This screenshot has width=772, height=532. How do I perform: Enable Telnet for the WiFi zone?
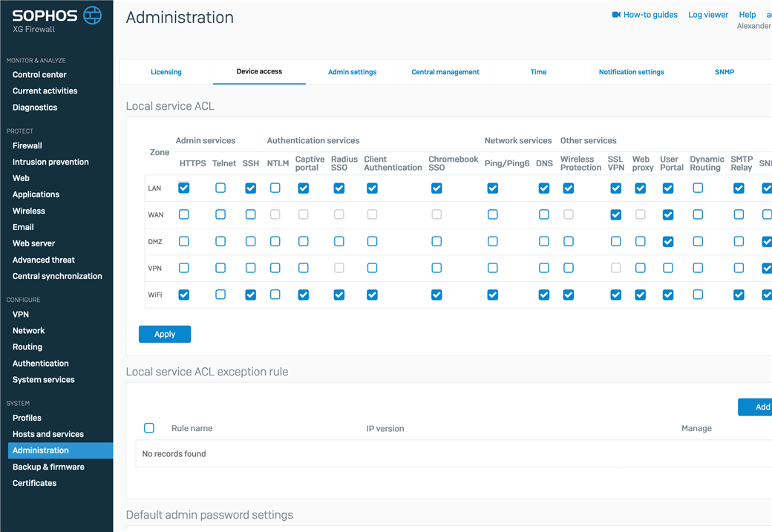[220, 295]
